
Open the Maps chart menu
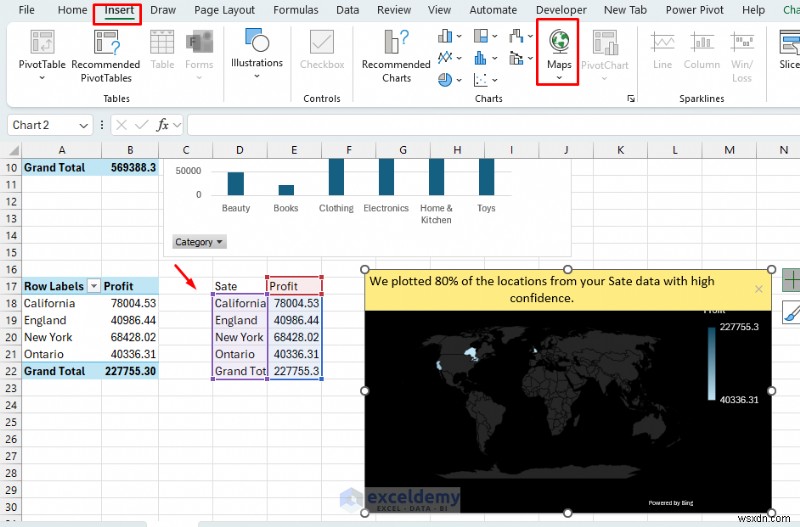tap(559, 53)
